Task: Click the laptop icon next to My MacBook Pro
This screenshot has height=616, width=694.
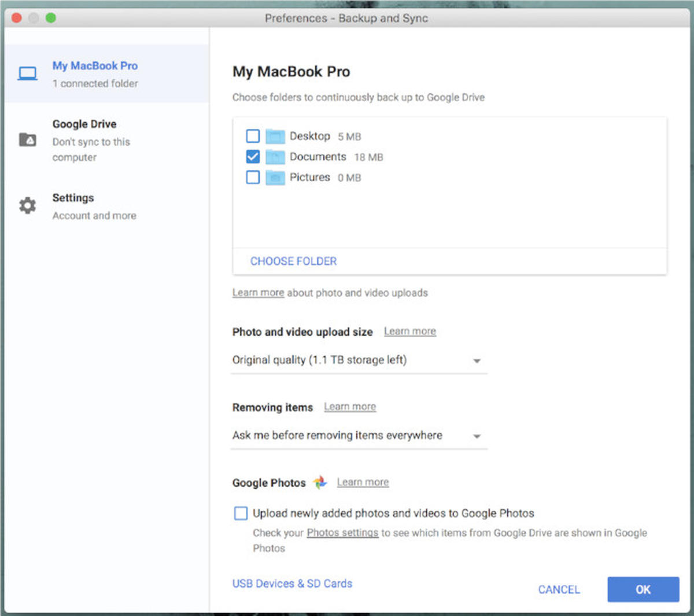Action: click(x=27, y=73)
